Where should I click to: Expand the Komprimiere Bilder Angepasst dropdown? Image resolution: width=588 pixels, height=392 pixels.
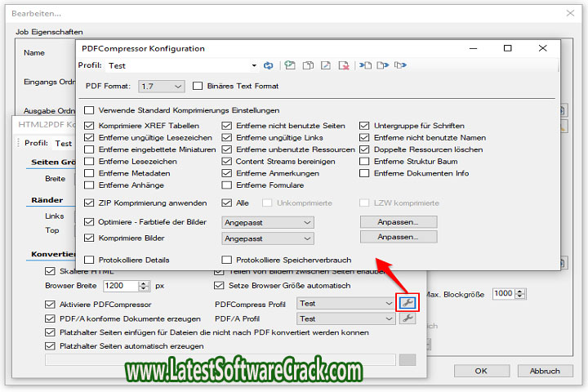pos(267,238)
